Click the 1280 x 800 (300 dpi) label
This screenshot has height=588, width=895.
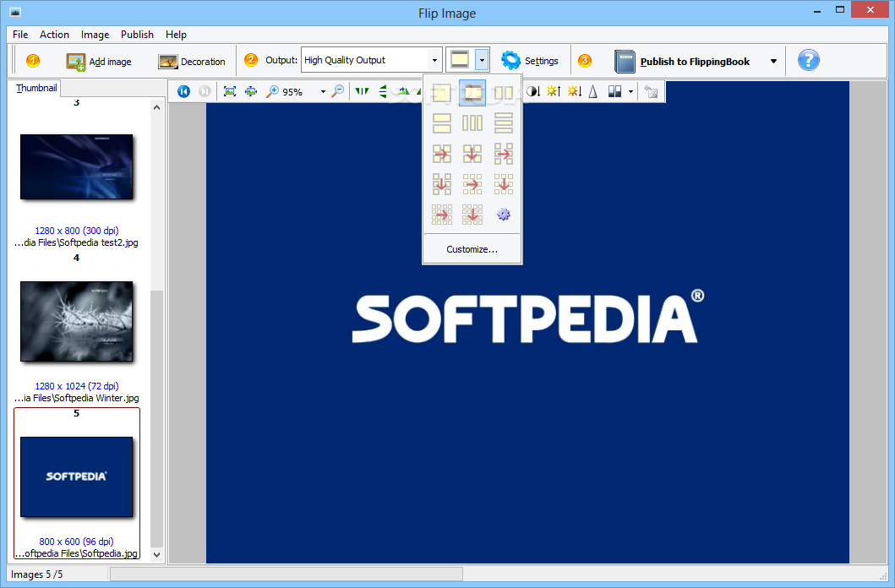click(x=77, y=231)
